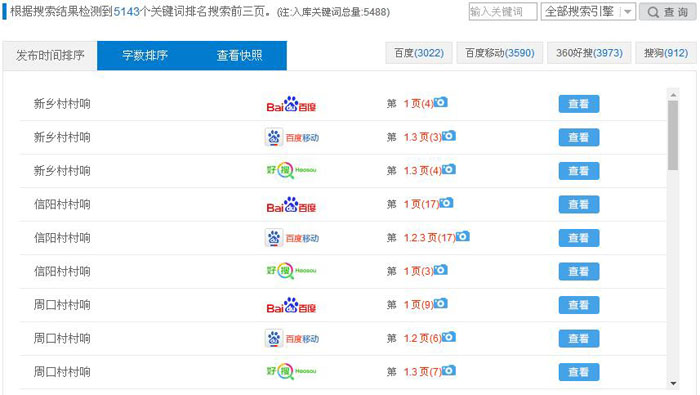Viewport: 700px width, 395px height.
Task: Select the 字数排序 tab
Action: (145, 55)
